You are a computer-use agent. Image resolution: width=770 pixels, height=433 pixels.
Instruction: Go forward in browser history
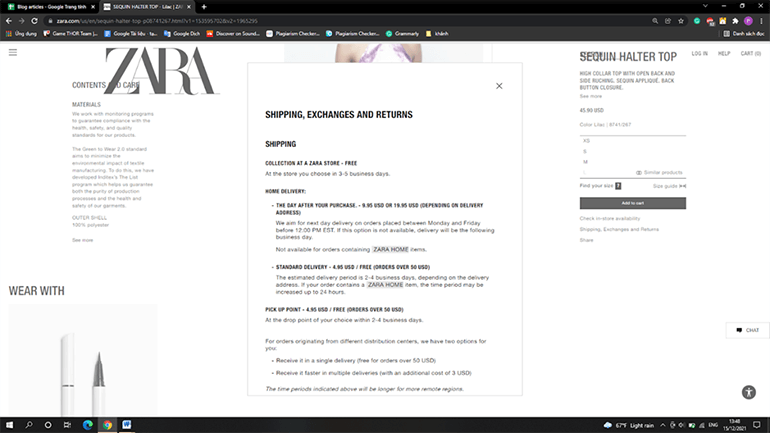point(22,21)
